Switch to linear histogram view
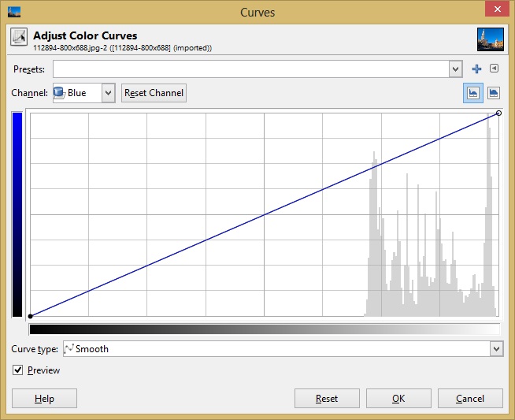515x420 pixels. coord(474,93)
